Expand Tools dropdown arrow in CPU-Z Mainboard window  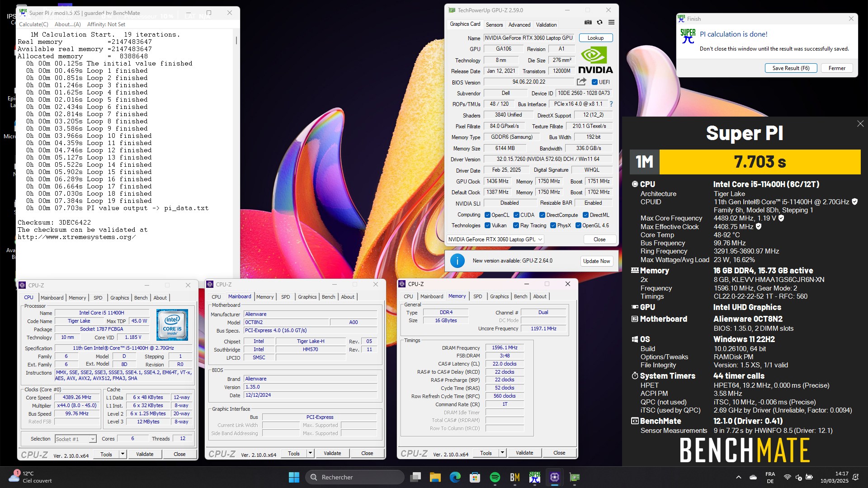click(310, 453)
